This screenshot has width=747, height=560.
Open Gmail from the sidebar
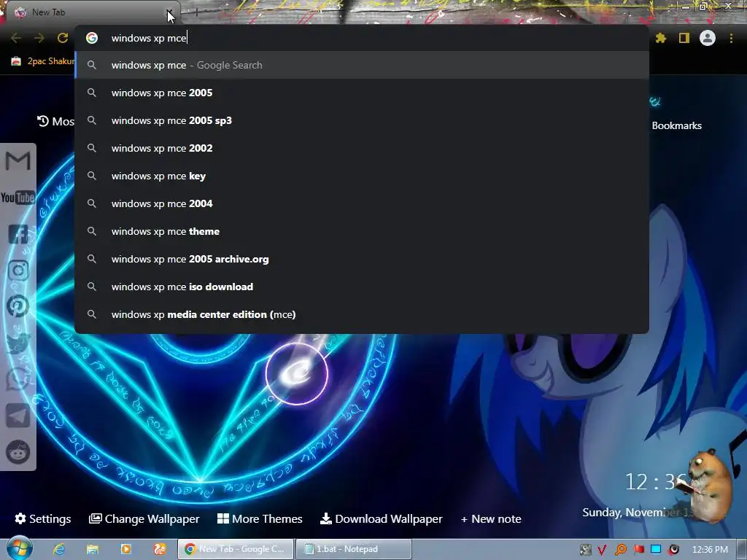pos(18,160)
